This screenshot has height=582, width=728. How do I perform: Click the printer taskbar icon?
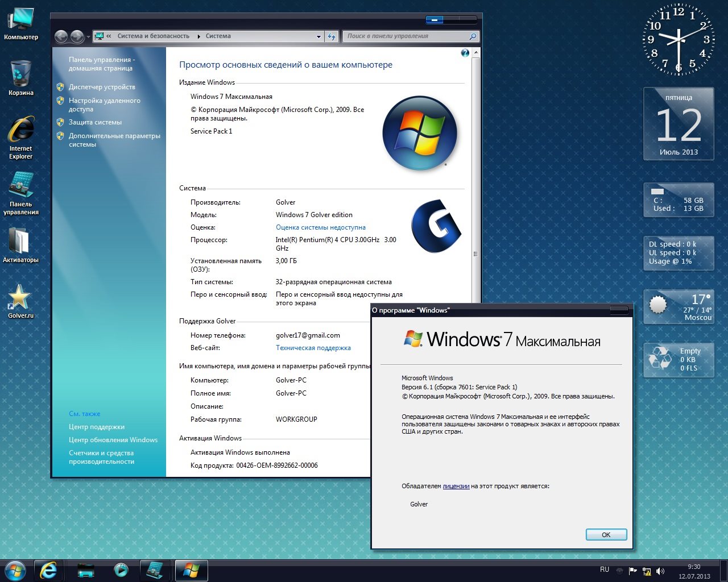pyautogui.click(x=86, y=570)
